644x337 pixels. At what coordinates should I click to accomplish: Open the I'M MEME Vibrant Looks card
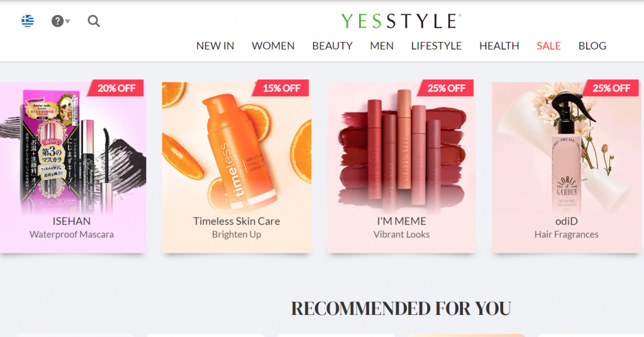pyautogui.click(x=402, y=167)
